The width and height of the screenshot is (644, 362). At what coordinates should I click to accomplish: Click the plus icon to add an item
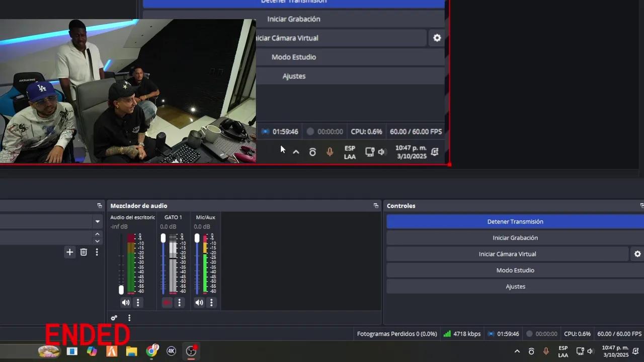[69, 252]
